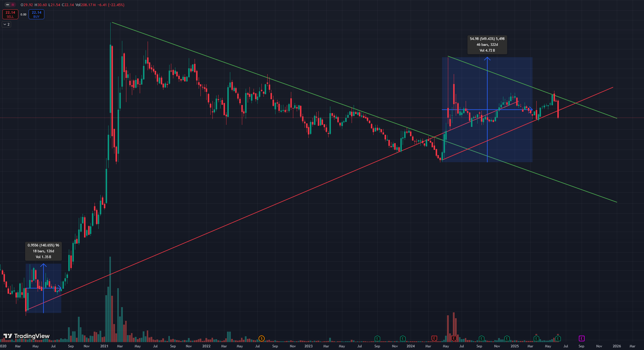Click the gray dash symbol logo icon

(8, 5)
